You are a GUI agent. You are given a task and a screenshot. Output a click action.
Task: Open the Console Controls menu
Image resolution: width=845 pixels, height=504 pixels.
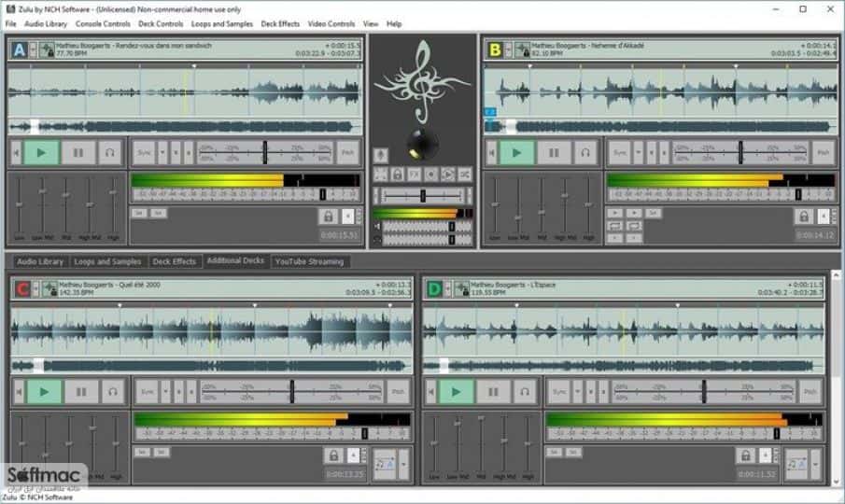(103, 23)
